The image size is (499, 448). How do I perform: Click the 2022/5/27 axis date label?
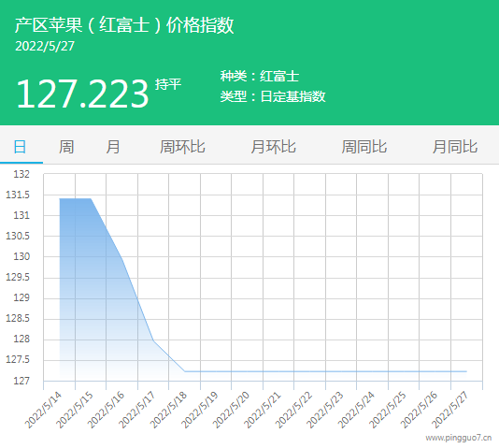450,410
